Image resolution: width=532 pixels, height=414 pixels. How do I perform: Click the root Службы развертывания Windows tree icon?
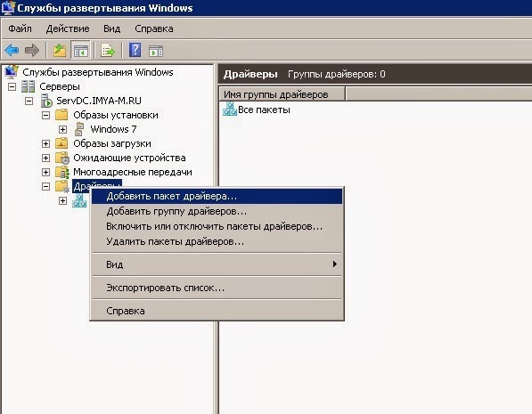click(x=12, y=72)
